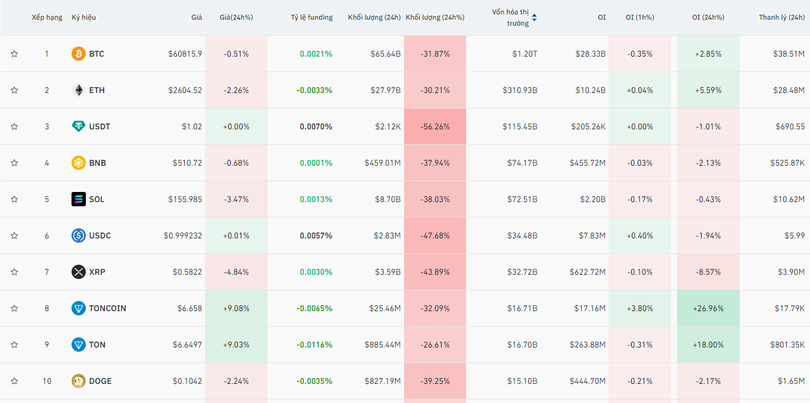Viewport: 810px width, 403px height.
Task: Sort table by Giá(24h%) column header
Action: [235, 18]
